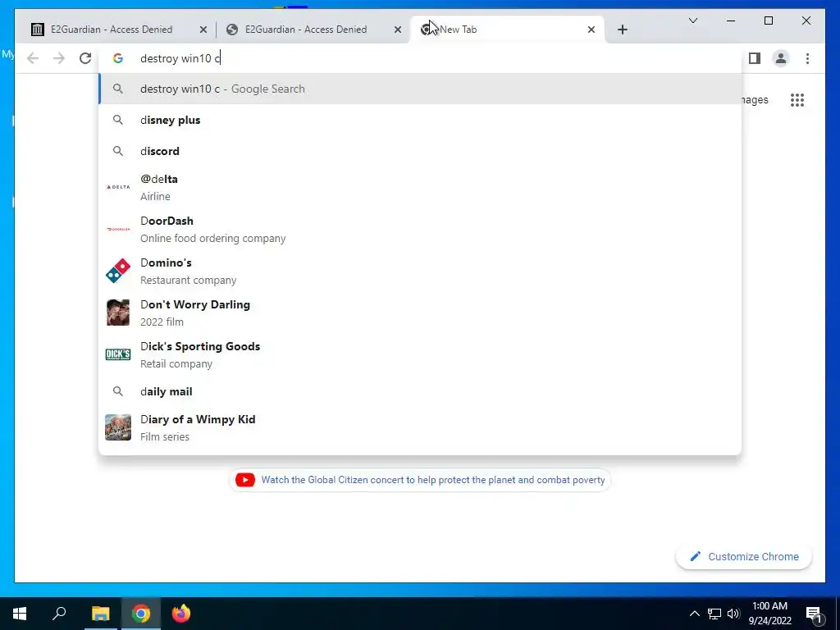Expand the tab search chevron
Image resolution: width=840 pixels, height=630 pixels.
point(692,21)
